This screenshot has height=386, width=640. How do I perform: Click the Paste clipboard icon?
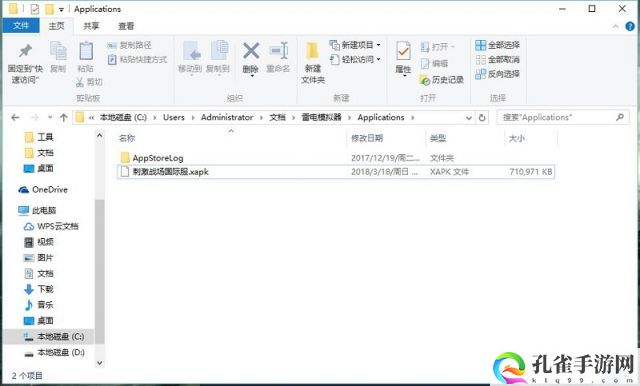(x=86, y=51)
